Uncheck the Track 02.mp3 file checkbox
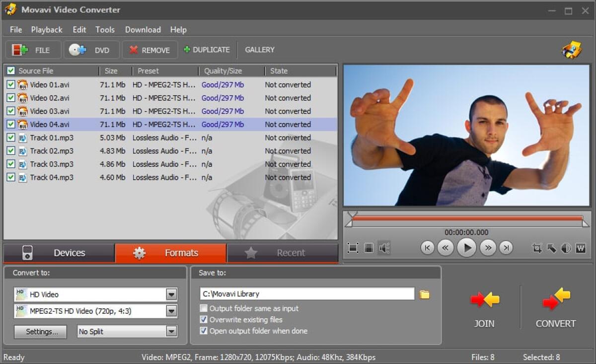596x364 pixels. click(11, 150)
